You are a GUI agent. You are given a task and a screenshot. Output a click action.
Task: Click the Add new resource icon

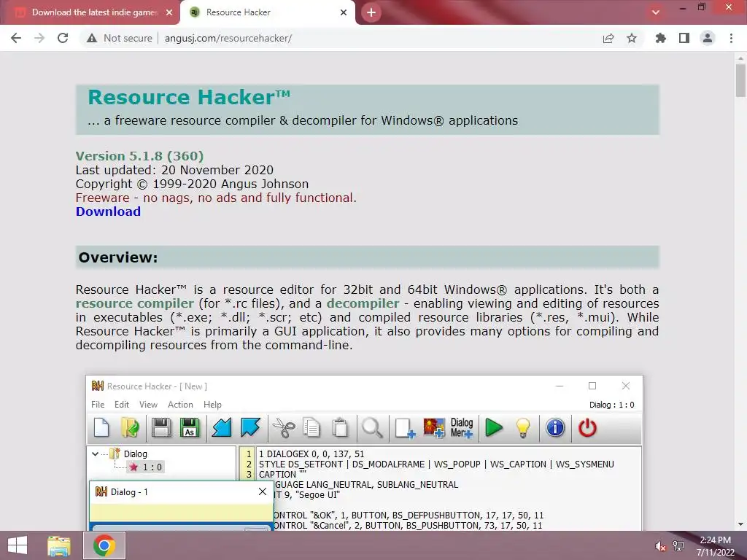pos(405,427)
